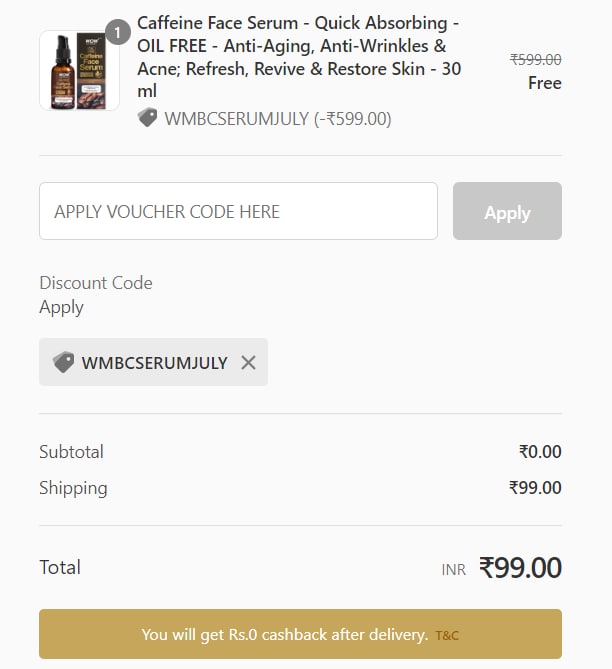Screen dimensions: 612x669
Task: Select the WMBCSERUMJULY chip label text
Action: 154,363
